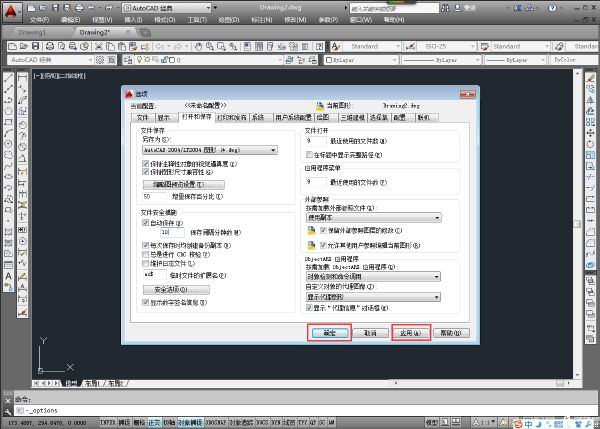Click the 安全选项 button

click(176, 290)
